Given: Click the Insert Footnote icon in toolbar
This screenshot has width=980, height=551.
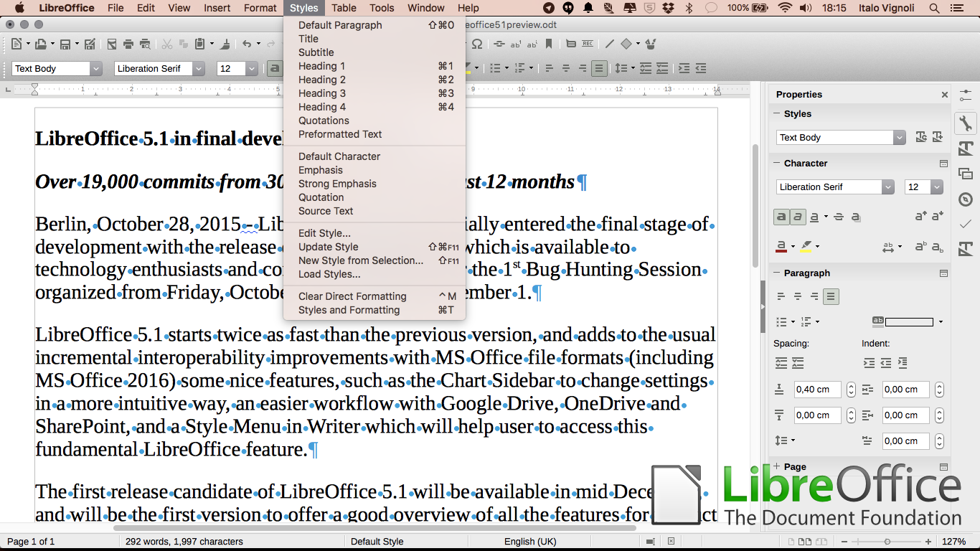Looking at the screenshot, I should click(x=515, y=44).
